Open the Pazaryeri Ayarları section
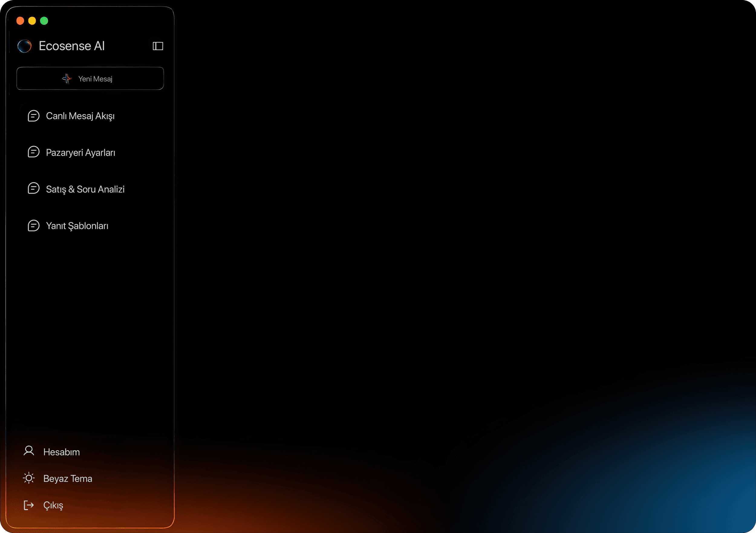Viewport: 756px width, 533px height. [80, 153]
